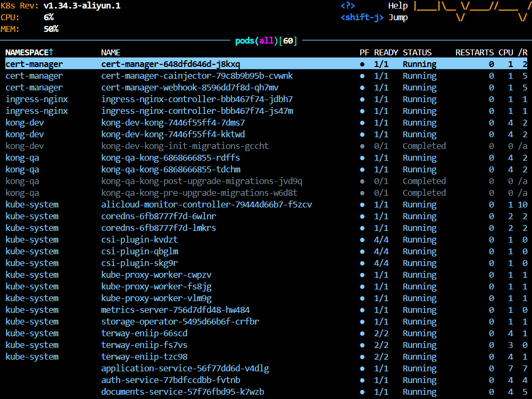This screenshot has width=532, height=399.
Task: Click Completed status of kong-dev-kong-init-migrations-gccht
Action: tap(424, 146)
